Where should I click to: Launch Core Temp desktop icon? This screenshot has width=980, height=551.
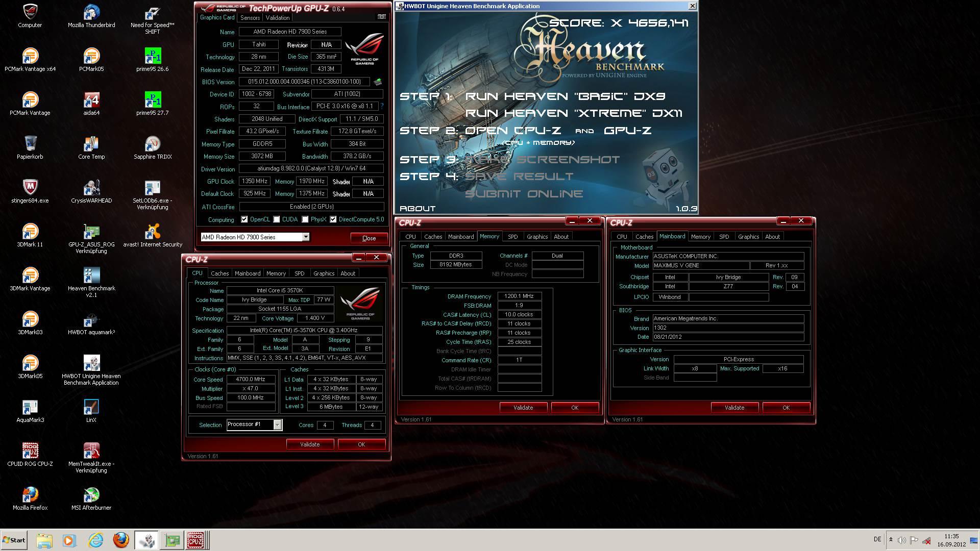click(x=91, y=147)
